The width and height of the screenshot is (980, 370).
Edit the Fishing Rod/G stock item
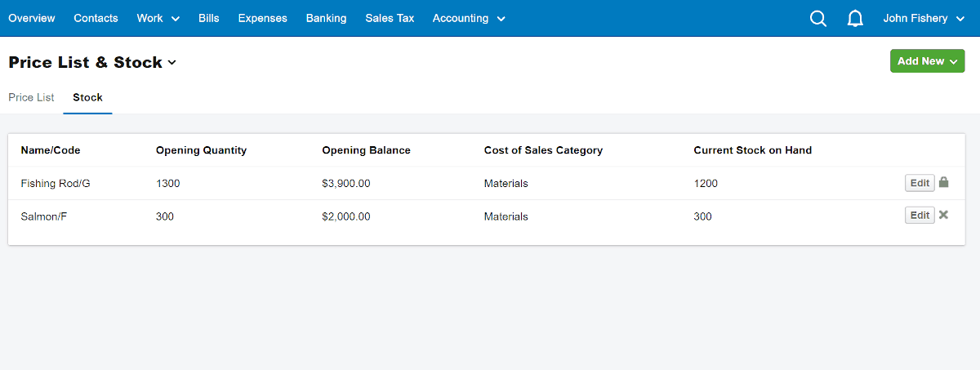click(x=920, y=183)
